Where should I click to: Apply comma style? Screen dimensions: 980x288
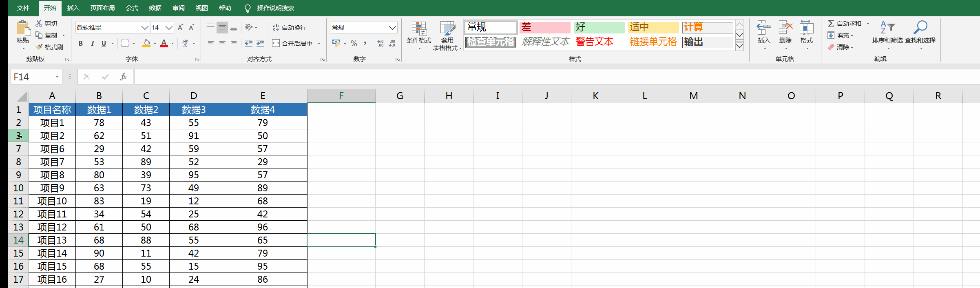coord(365,43)
